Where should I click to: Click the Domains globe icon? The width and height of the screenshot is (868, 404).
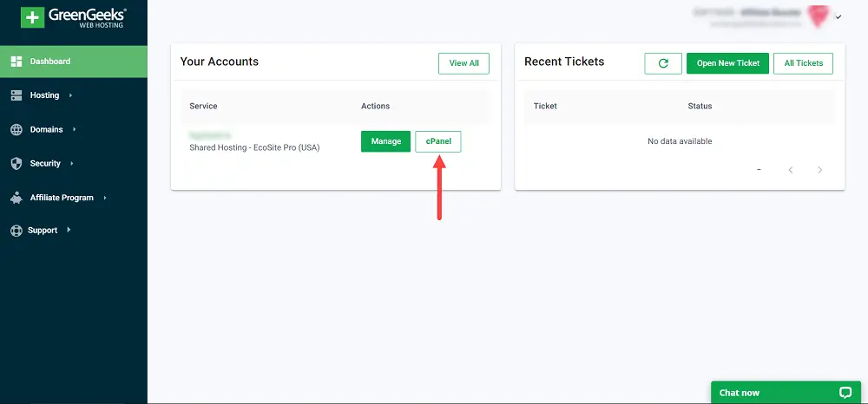point(16,129)
